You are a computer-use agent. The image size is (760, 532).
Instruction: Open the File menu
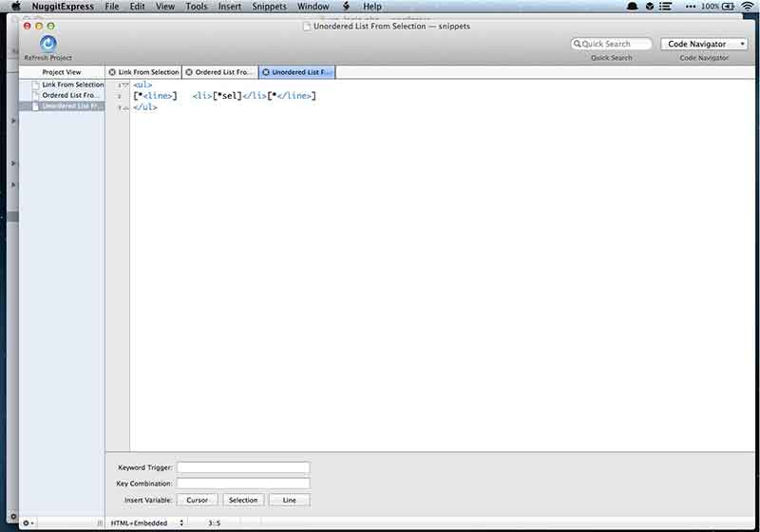112,7
